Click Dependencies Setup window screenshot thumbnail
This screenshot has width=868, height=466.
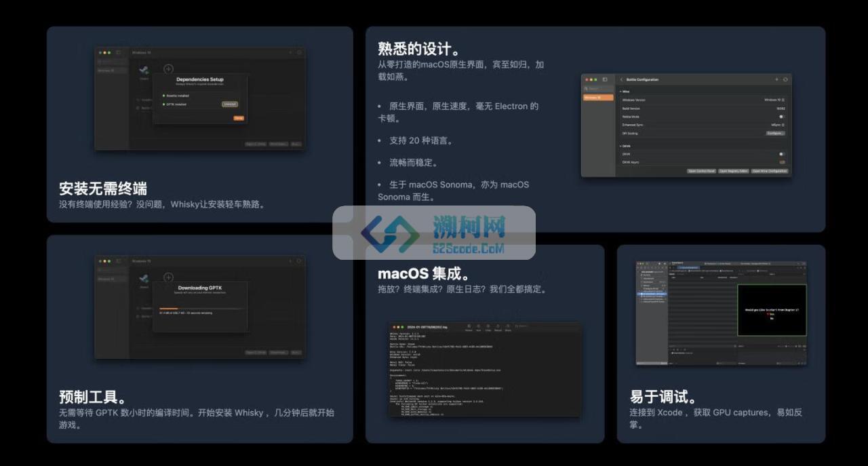click(x=199, y=98)
